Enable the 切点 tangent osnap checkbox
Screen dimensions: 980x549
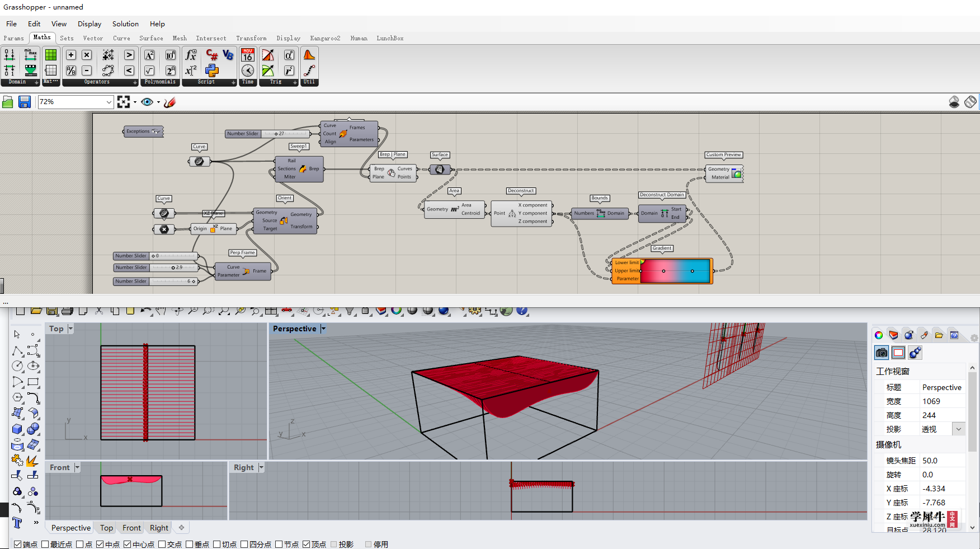point(217,544)
